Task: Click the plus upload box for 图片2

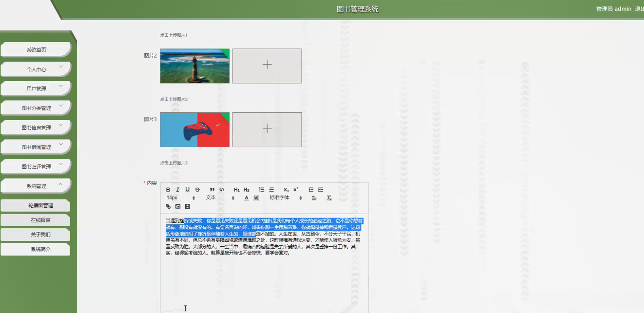Action: (267, 66)
